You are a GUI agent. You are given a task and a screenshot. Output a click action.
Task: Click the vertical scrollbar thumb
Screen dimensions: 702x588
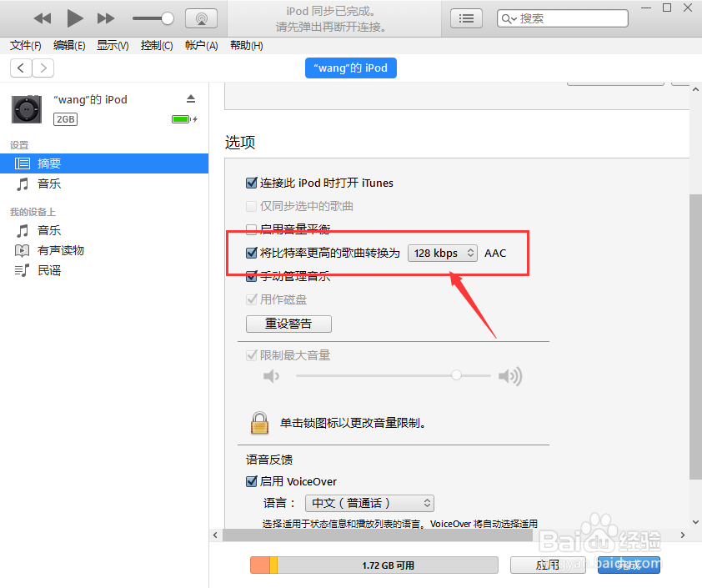click(x=695, y=337)
